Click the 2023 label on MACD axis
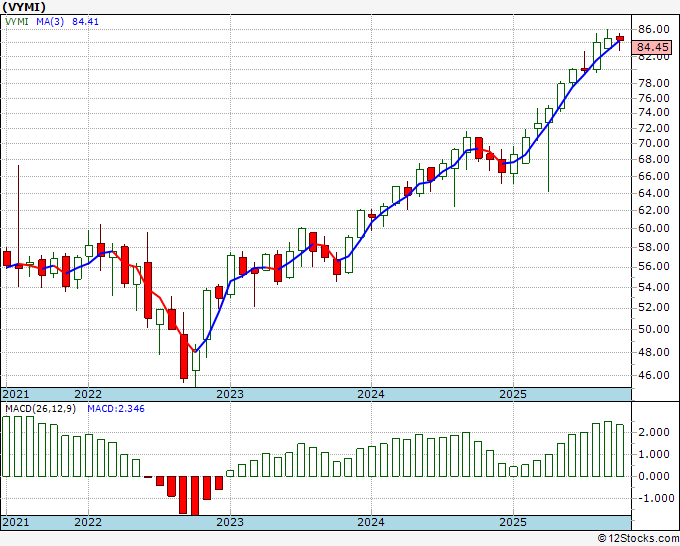This screenshot has height=546, width=680. (230, 522)
